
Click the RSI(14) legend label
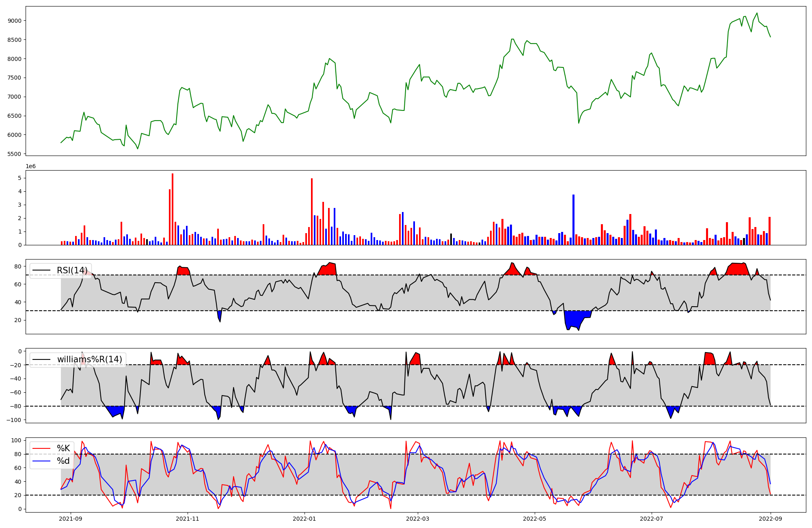(72, 270)
